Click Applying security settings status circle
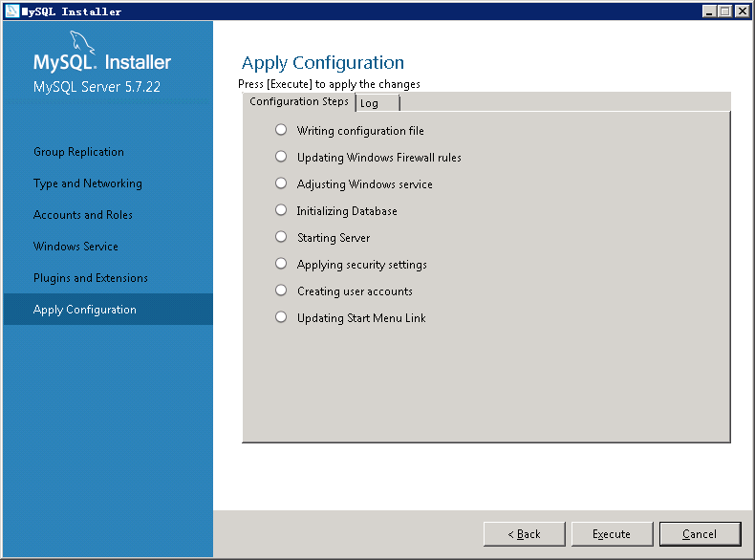 tap(281, 264)
